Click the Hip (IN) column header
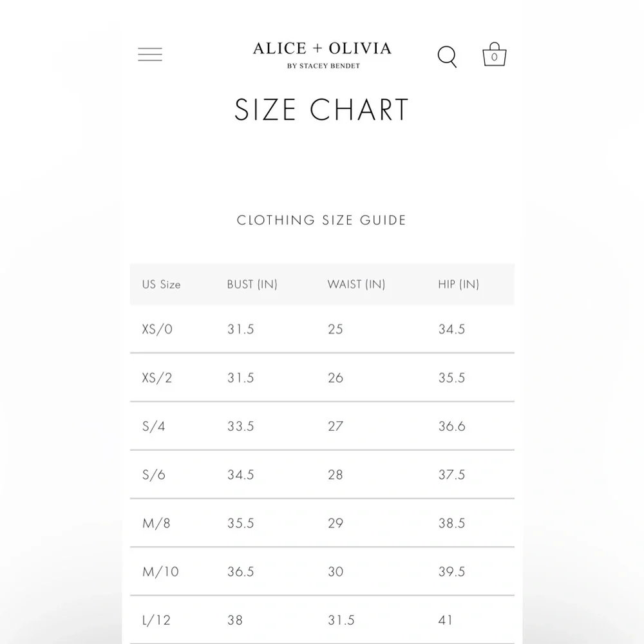The image size is (644, 644). tap(459, 284)
